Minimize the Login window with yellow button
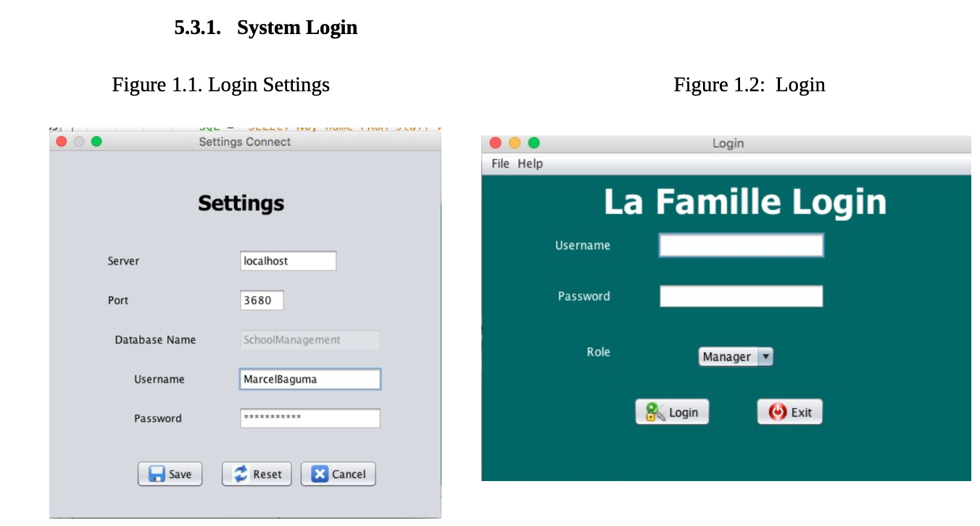 tap(515, 143)
